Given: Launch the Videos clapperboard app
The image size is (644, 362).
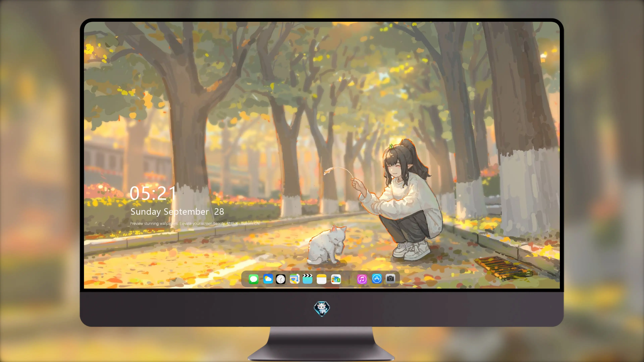Looking at the screenshot, I should pyautogui.click(x=308, y=279).
